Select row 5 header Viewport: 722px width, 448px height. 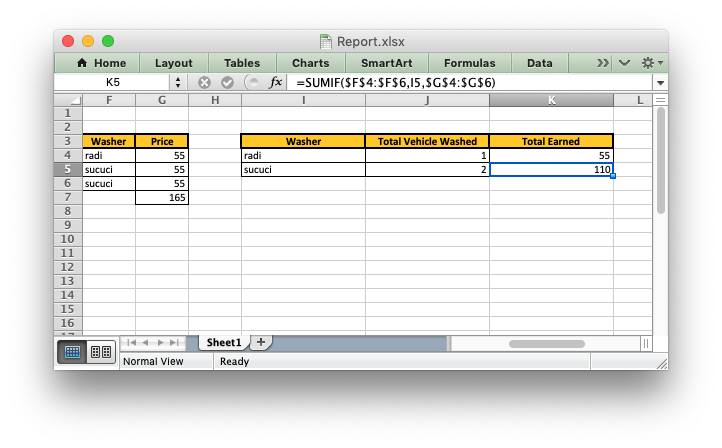pos(68,169)
